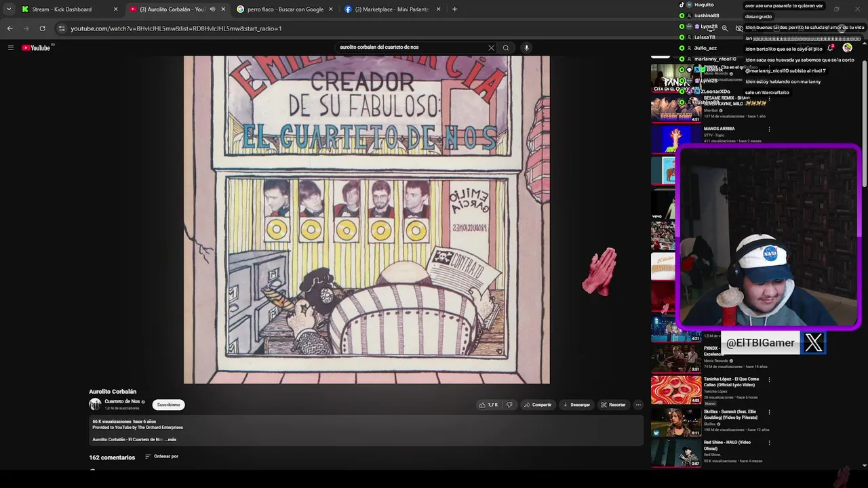Share the video with Compartir

(538, 405)
